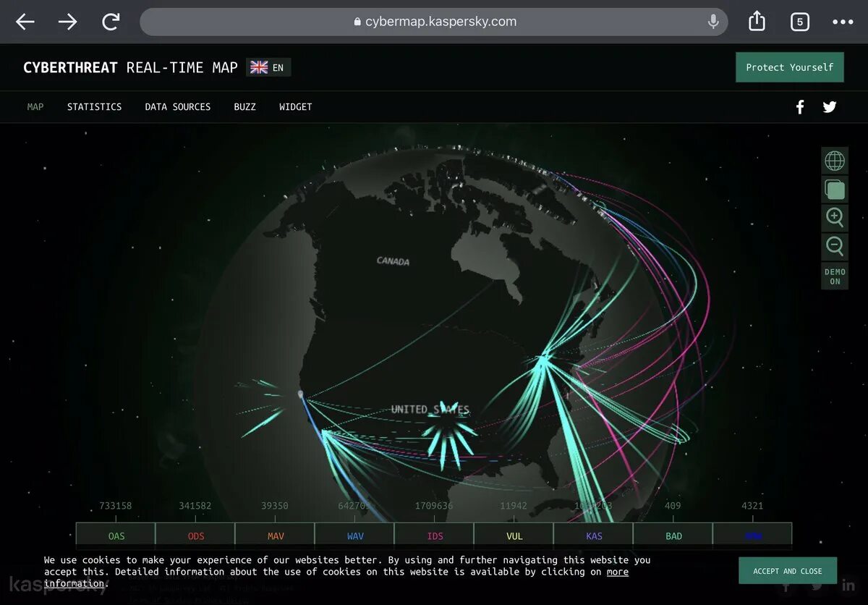This screenshot has height=605, width=868.
Task: Click the IDS count 1709636
Action: click(434, 506)
